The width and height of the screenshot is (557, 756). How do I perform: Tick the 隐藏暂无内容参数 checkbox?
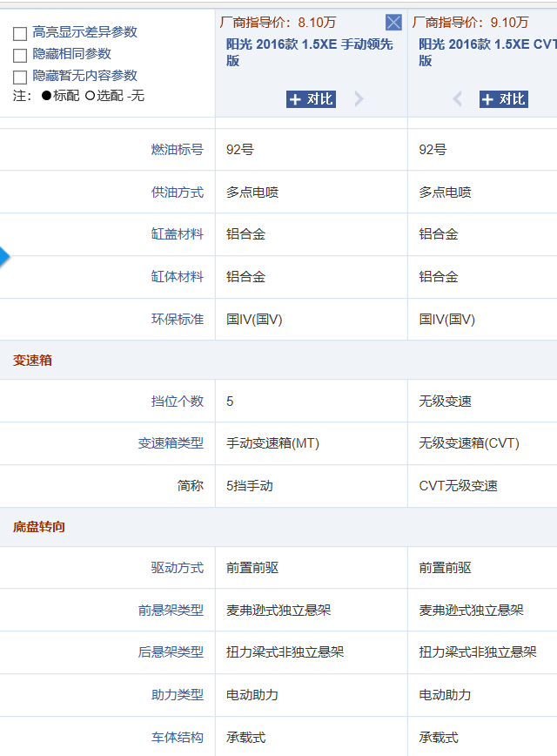[20, 78]
